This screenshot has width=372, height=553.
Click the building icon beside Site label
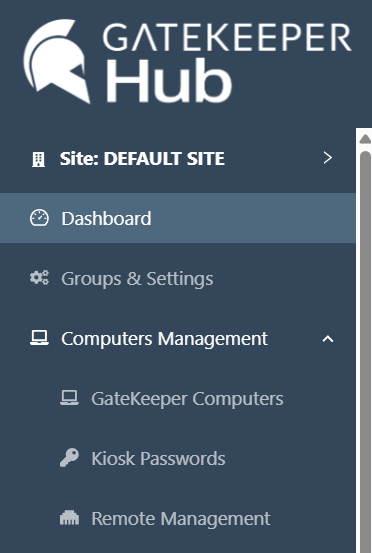[x=38, y=159]
